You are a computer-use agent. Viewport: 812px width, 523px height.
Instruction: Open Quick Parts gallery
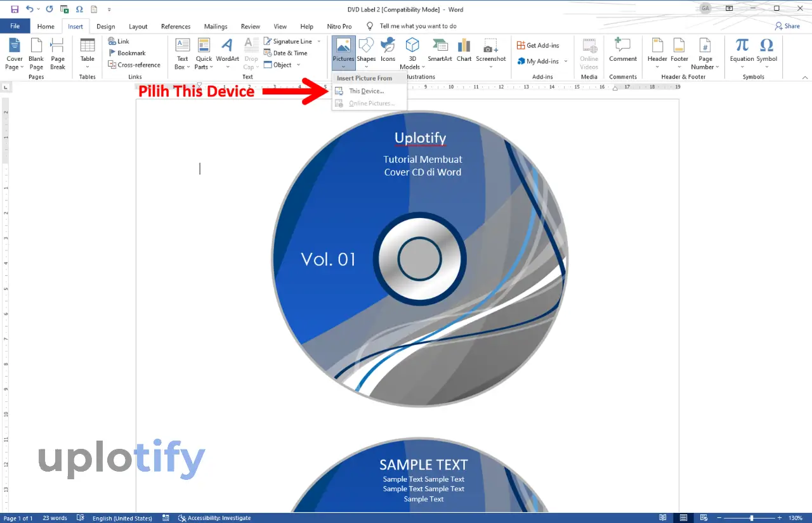204,54
